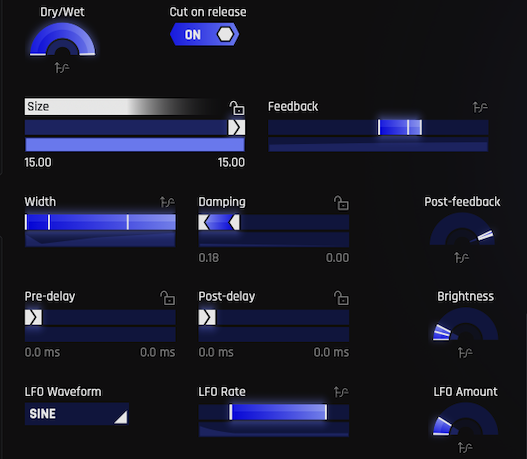Click the Pre-delay slider handle
This screenshot has width=527, height=459.
click(x=33, y=318)
